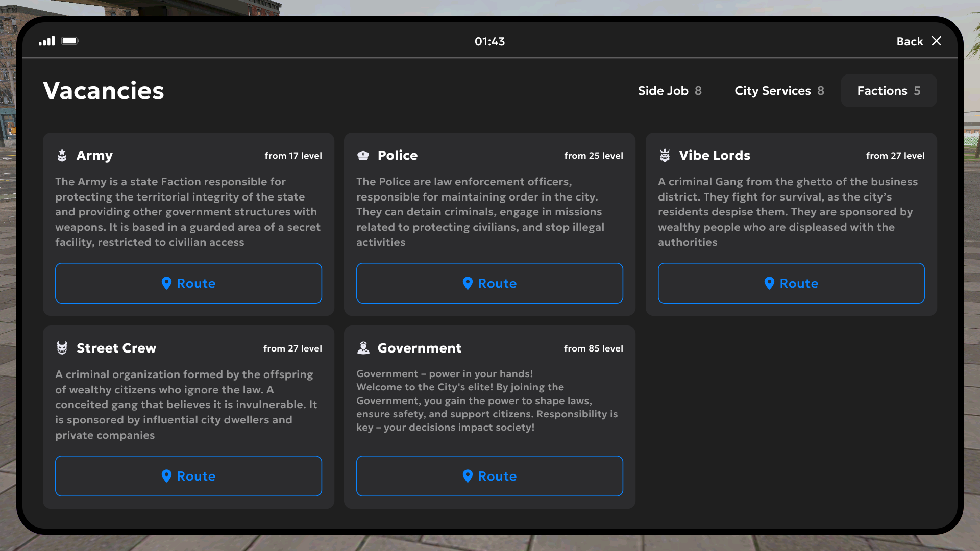The height and width of the screenshot is (551, 980).
Task: Switch to the Side Job tab
Action: click(x=669, y=91)
